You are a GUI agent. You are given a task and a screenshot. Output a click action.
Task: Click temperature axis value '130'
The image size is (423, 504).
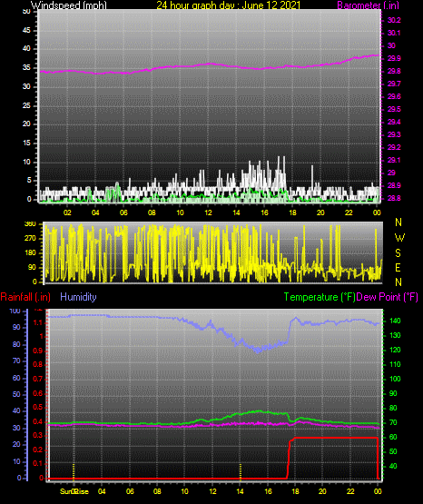[x=395, y=335]
